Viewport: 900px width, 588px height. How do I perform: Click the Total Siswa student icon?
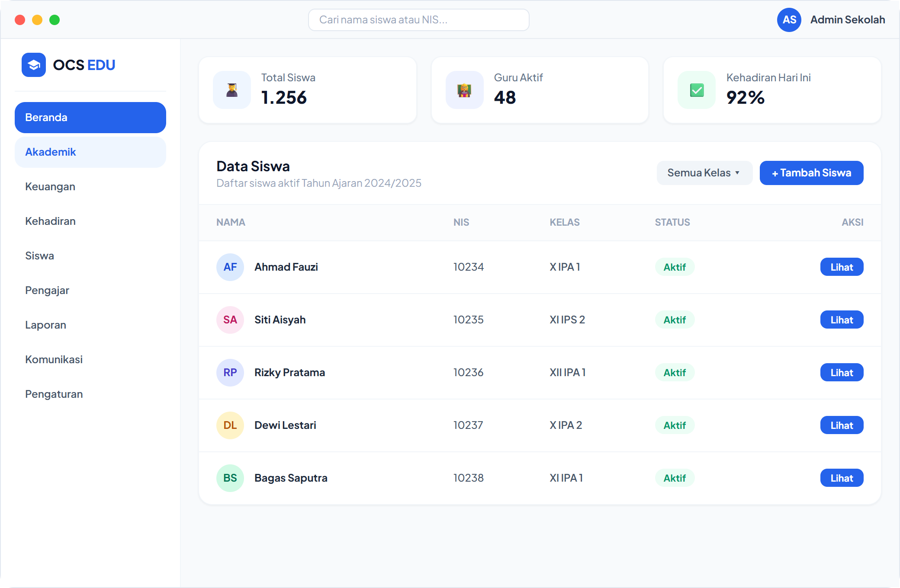[x=232, y=90]
